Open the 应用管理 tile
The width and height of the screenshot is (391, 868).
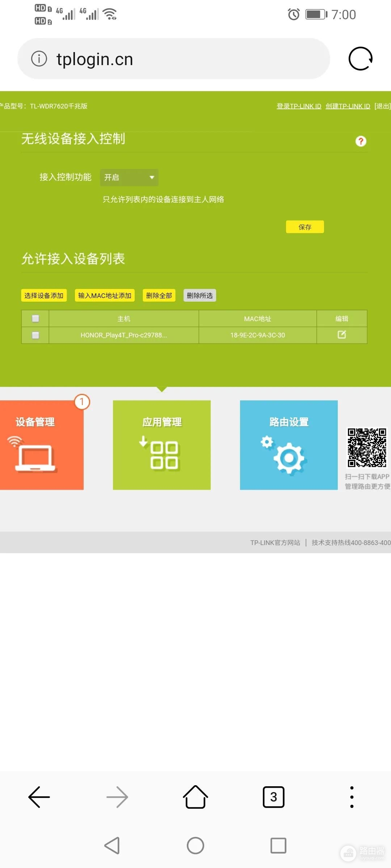162,445
